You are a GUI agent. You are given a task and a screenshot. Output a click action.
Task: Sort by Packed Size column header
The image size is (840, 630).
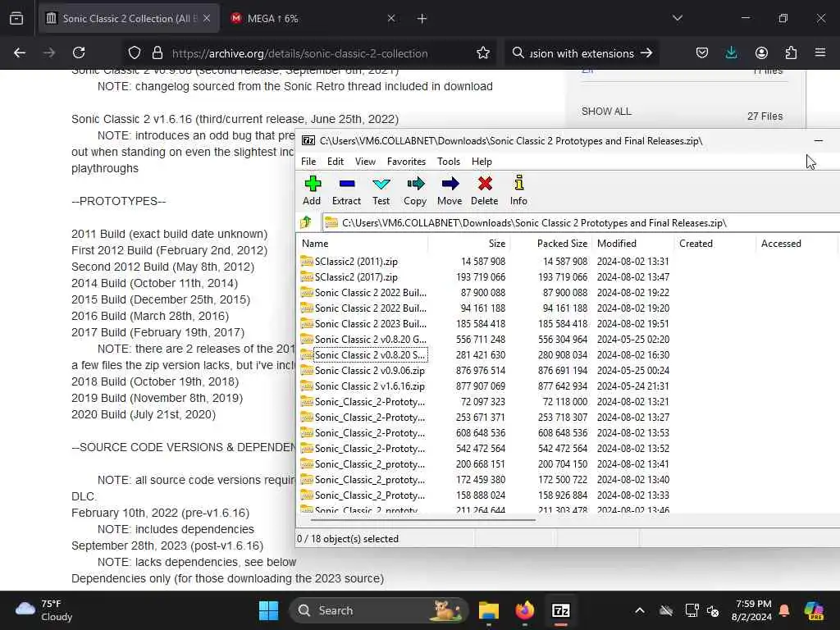coord(550,243)
